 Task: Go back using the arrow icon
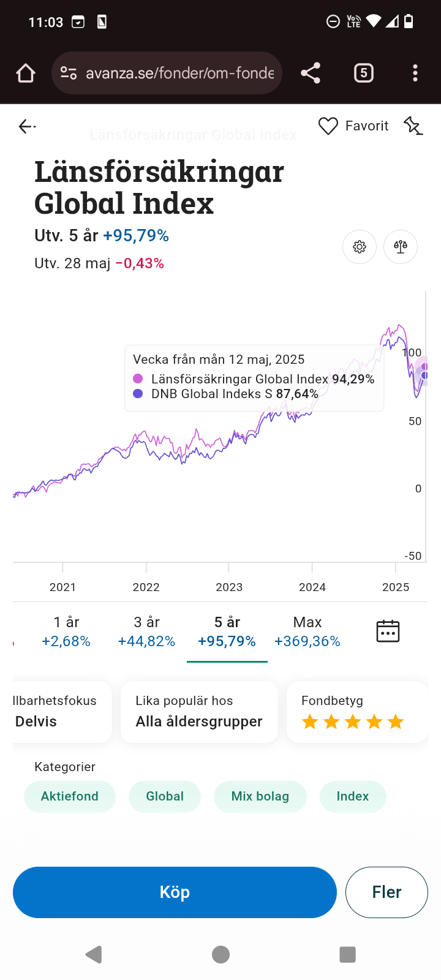coord(27,126)
